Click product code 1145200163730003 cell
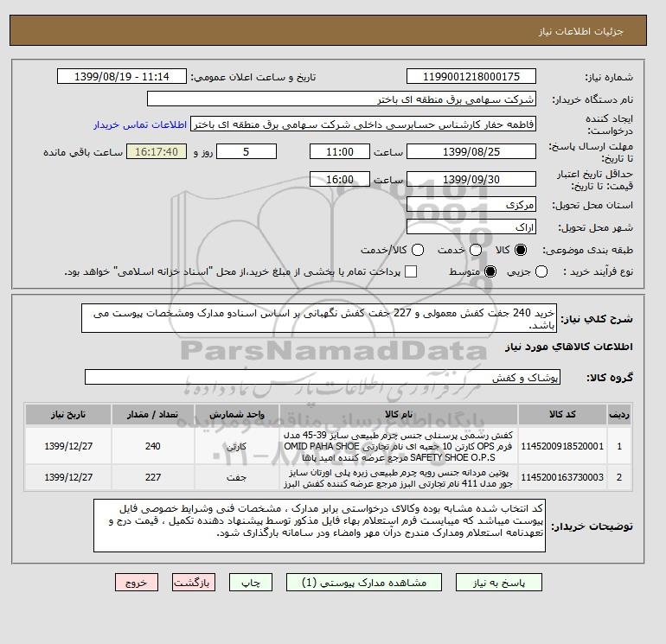666x644 pixels. click(x=562, y=477)
